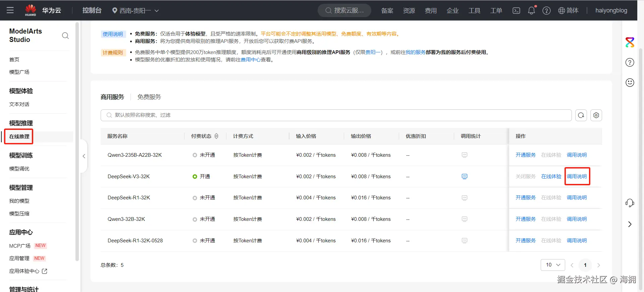Go to 首页 in the sidebar
The image size is (644, 292).
14,59
